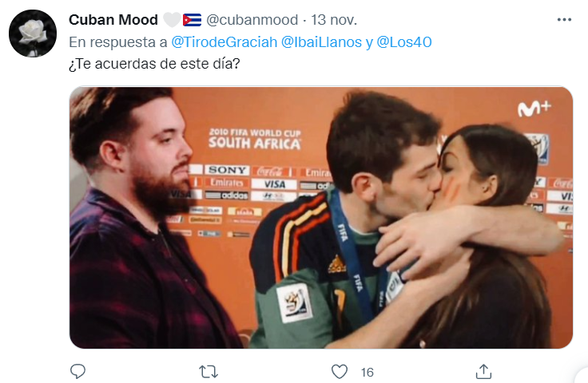Open the share tweet icon

point(483,371)
